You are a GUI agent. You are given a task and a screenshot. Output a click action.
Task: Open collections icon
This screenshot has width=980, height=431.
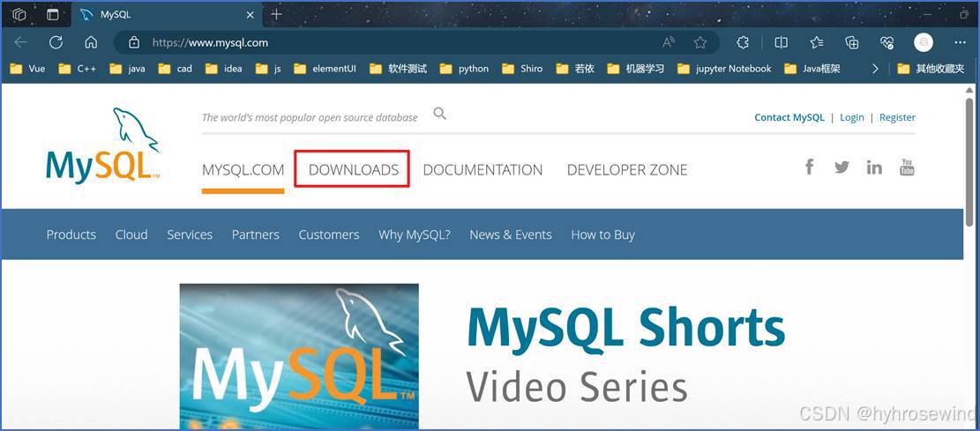click(x=852, y=42)
